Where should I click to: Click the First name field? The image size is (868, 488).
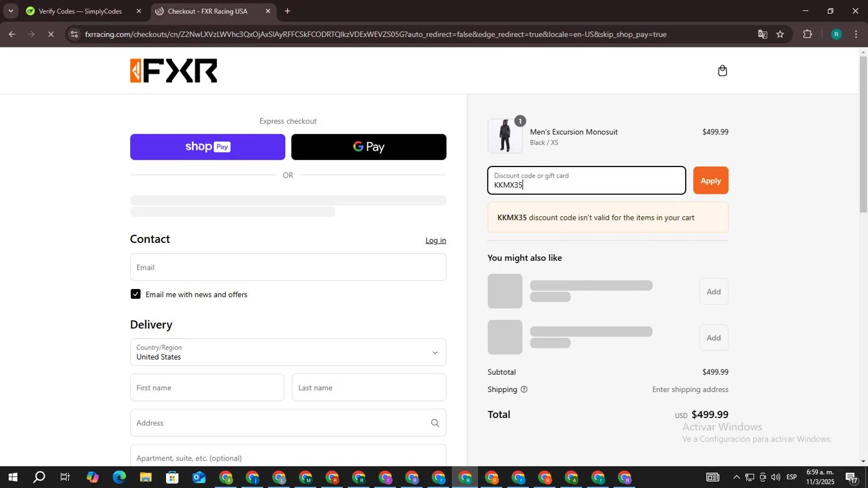pyautogui.click(x=207, y=387)
